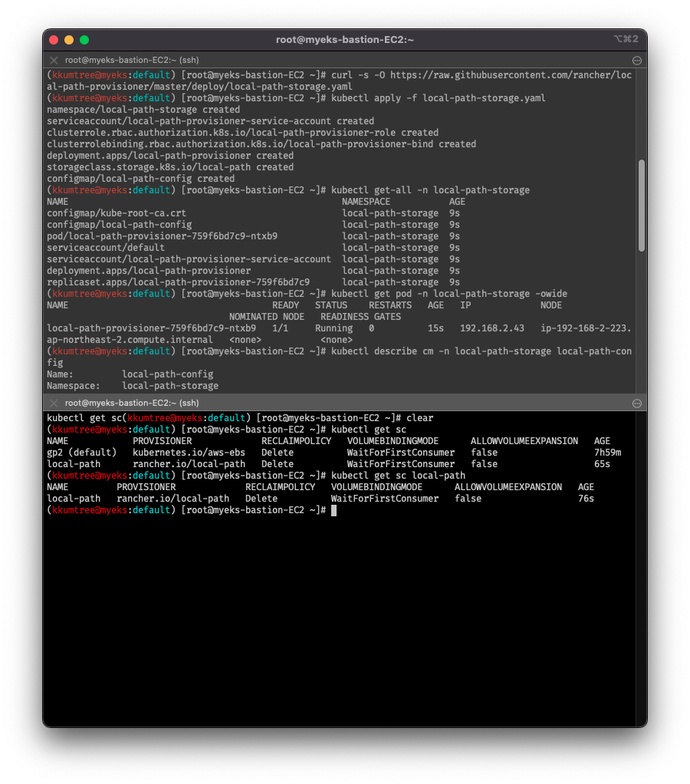Screen dimensions: 690x784
Task: Click 'configmap/kube-root-ca.crt' row
Action: point(253,213)
